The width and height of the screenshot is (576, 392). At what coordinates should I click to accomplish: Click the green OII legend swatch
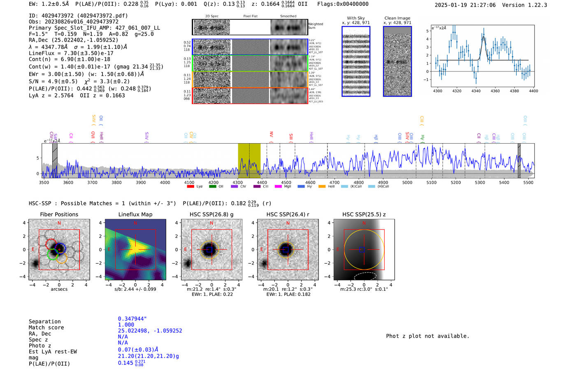pyautogui.click(x=212, y=187)
